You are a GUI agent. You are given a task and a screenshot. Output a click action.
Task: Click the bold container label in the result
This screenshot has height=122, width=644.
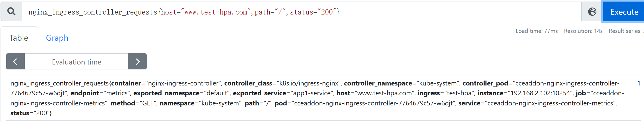(x=126, y=83)
